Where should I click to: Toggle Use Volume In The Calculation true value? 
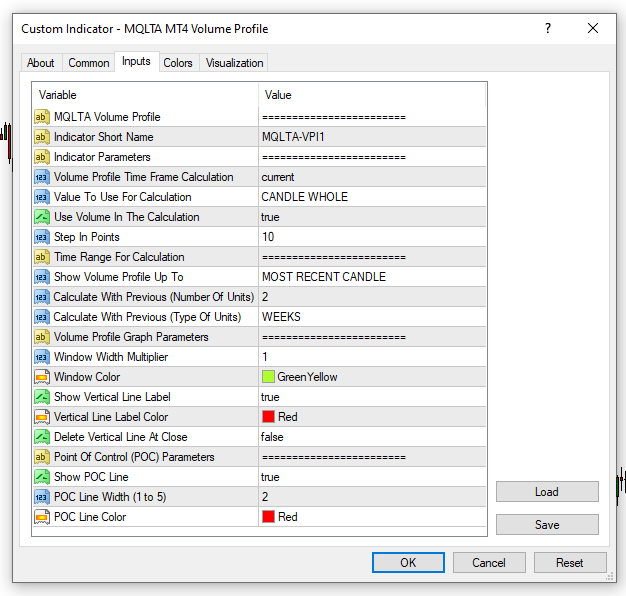(x=372, y=217)
